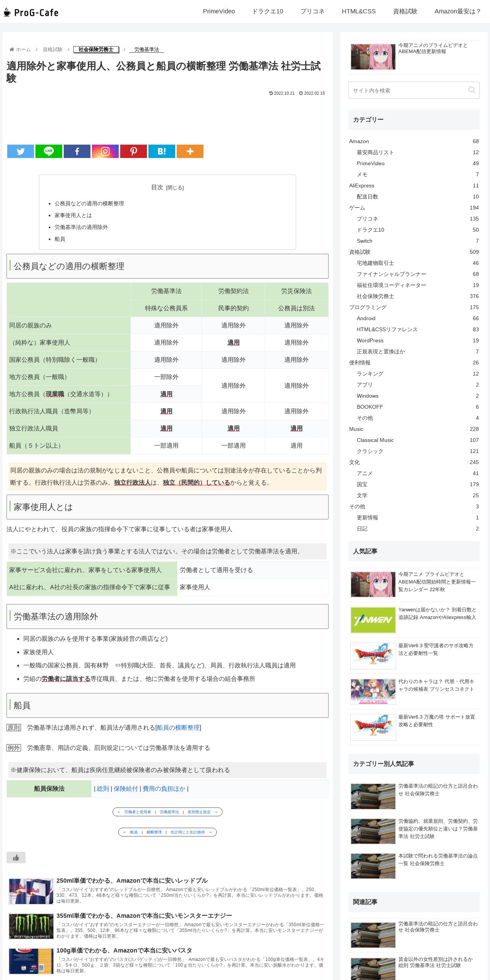The height and width of the screenshot is (980, 490).
Task: Open ドラクエ10 menu item
Action: (268, 11)
